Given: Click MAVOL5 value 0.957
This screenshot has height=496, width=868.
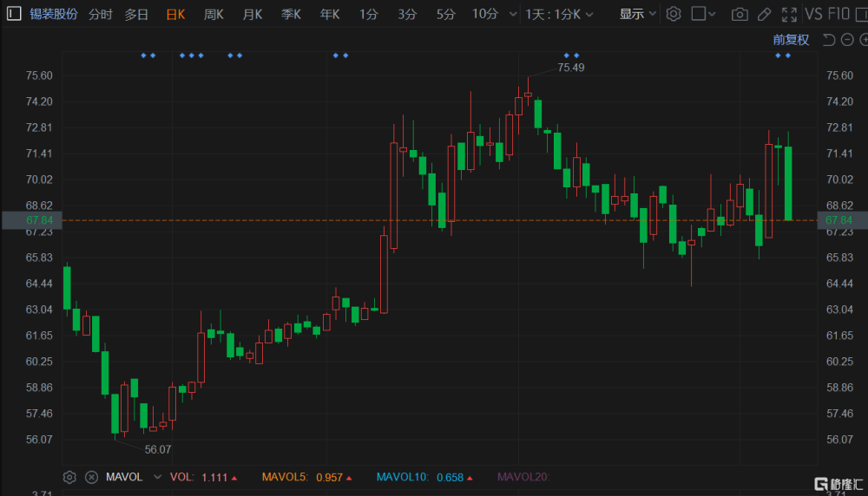Looking at the screenshot, I should pos(329,477).
